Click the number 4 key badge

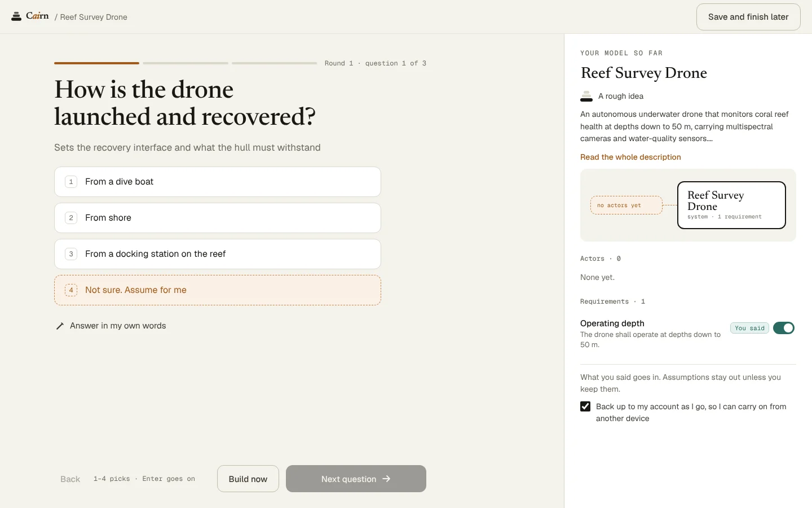pos(71,290)
